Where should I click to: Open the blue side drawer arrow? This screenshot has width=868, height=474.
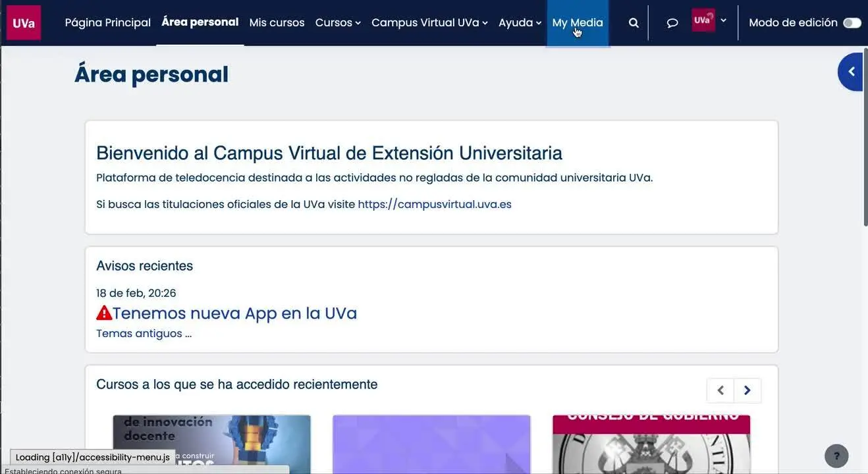[851, 72]
